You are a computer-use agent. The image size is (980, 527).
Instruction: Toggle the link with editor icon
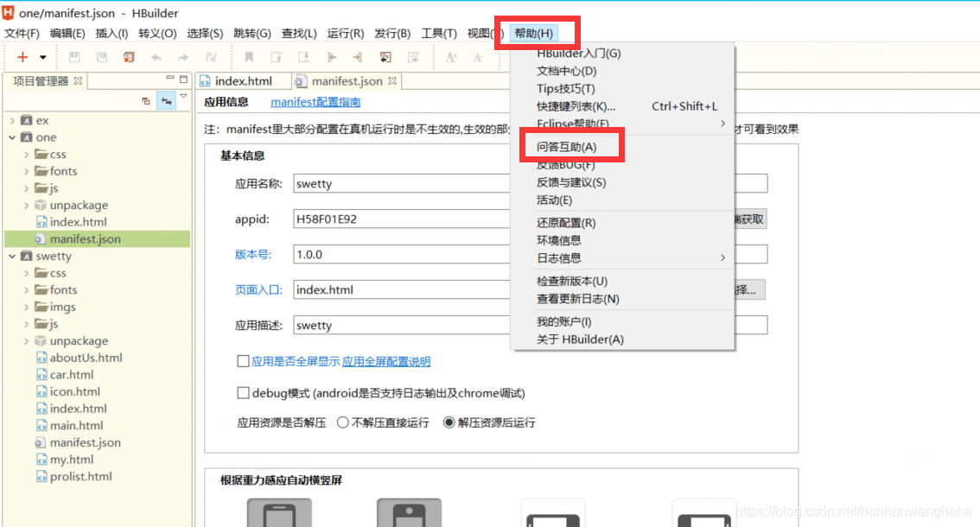pyautogui.click(x=166, y=101)
